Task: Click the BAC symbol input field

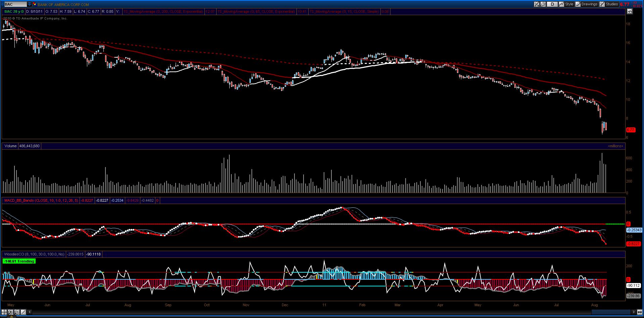Action: (x=16, y=4)
